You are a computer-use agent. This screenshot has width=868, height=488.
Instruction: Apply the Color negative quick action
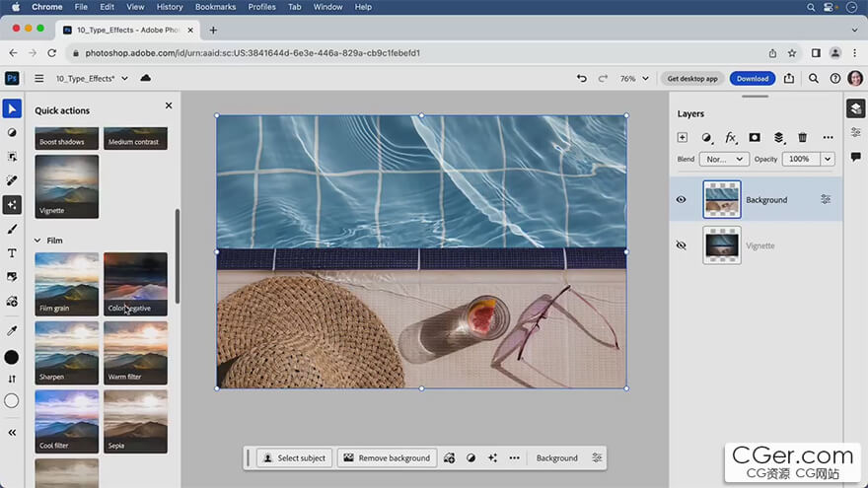[x=136, y=284]
